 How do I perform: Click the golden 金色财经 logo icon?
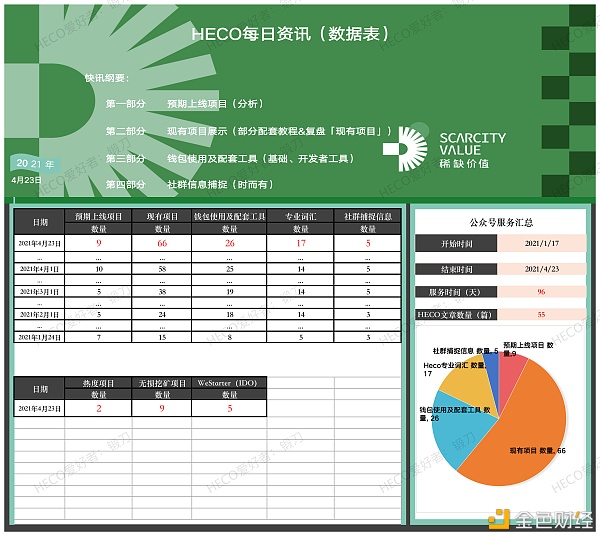click(x=499, y=519)
